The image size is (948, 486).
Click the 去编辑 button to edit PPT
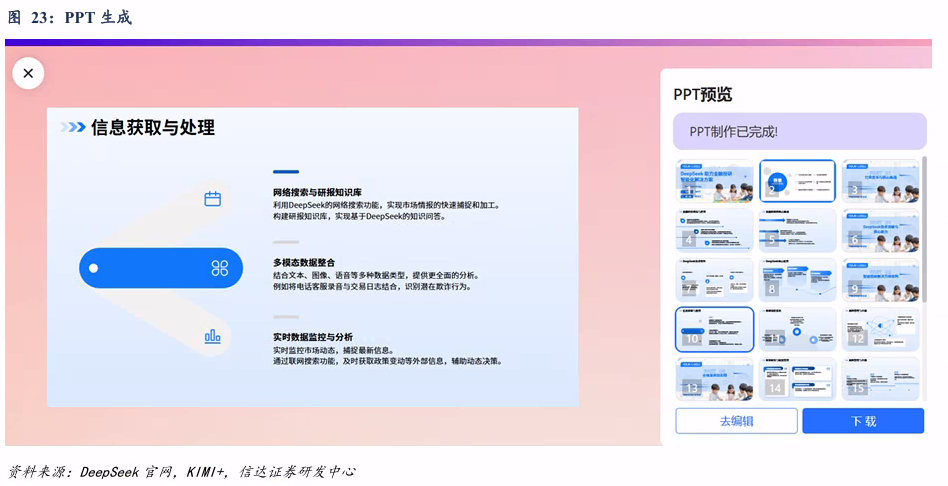[x=736, y=421]
